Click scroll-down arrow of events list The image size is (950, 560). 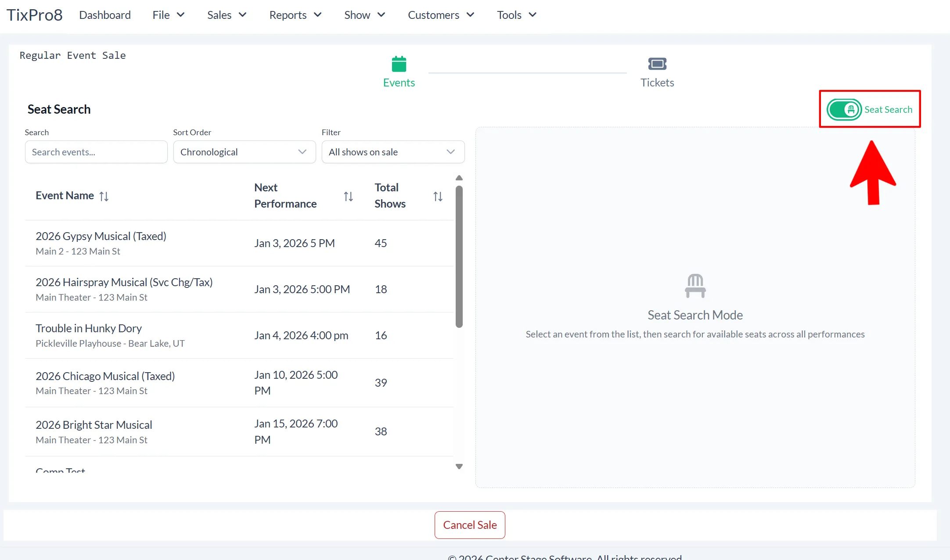click(x=459, y=467)
